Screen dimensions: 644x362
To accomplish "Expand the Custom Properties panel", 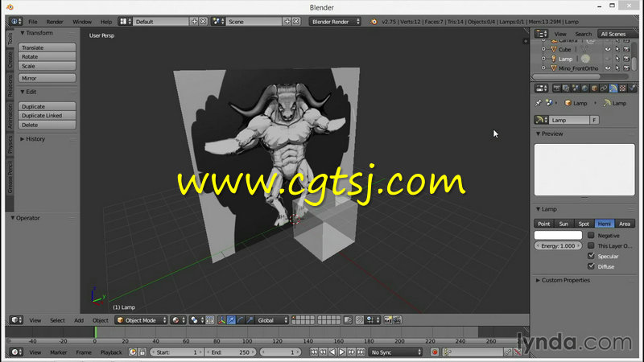I will 563,280.
